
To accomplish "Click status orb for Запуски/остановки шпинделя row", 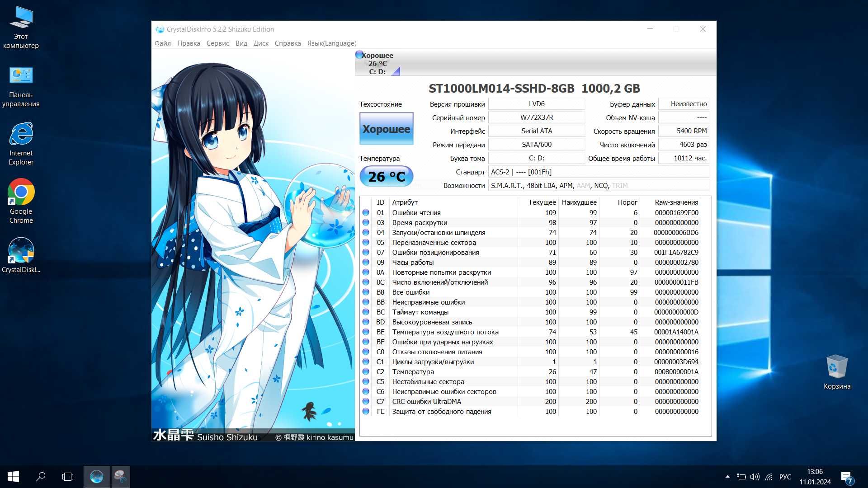I will click(x=366, y=233).
